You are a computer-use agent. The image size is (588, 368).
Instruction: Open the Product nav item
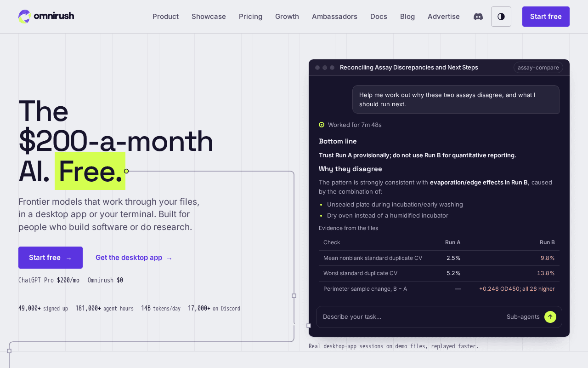point(165,17)
